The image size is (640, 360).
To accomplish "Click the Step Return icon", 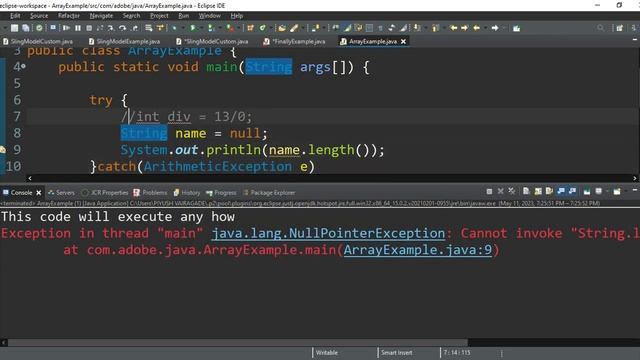I will [x=135, y=28].
